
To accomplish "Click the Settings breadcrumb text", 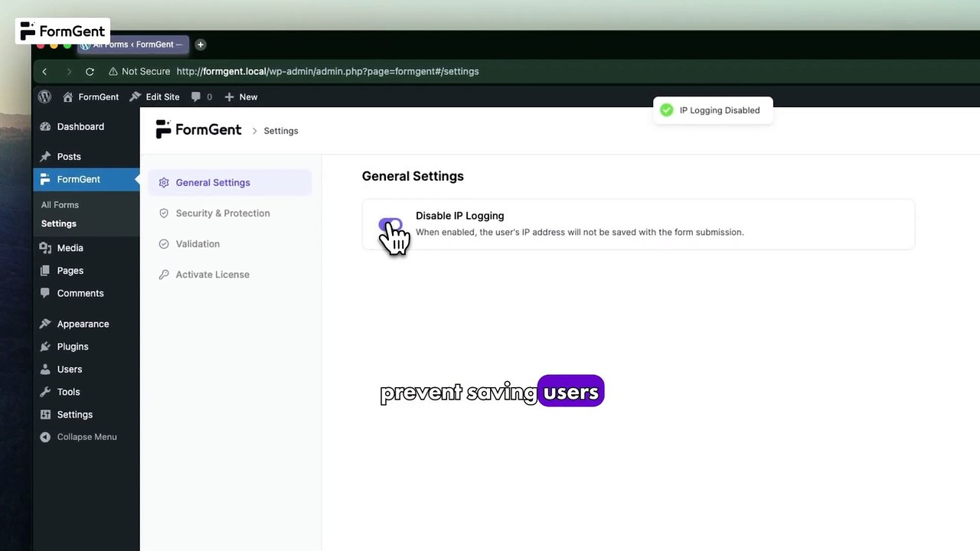I will [281, 131].
